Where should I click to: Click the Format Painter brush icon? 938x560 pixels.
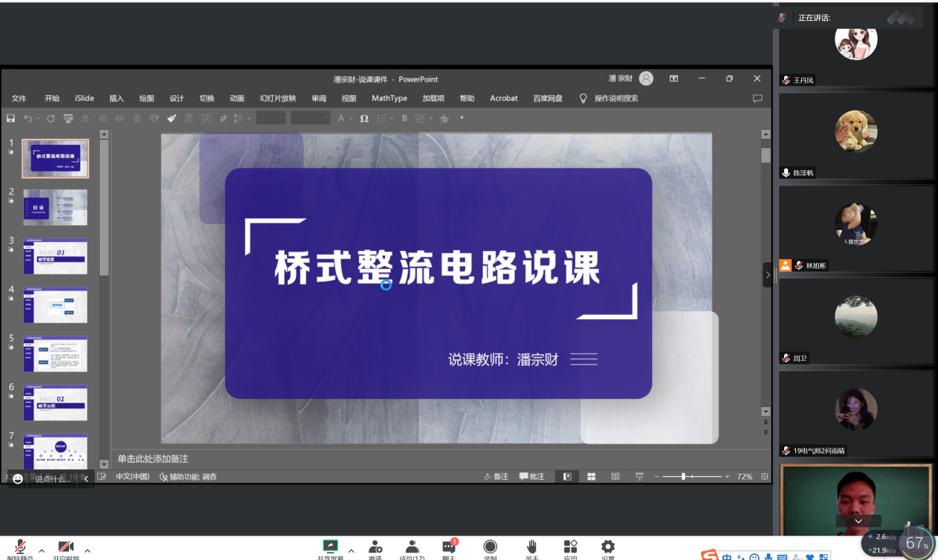172,118
